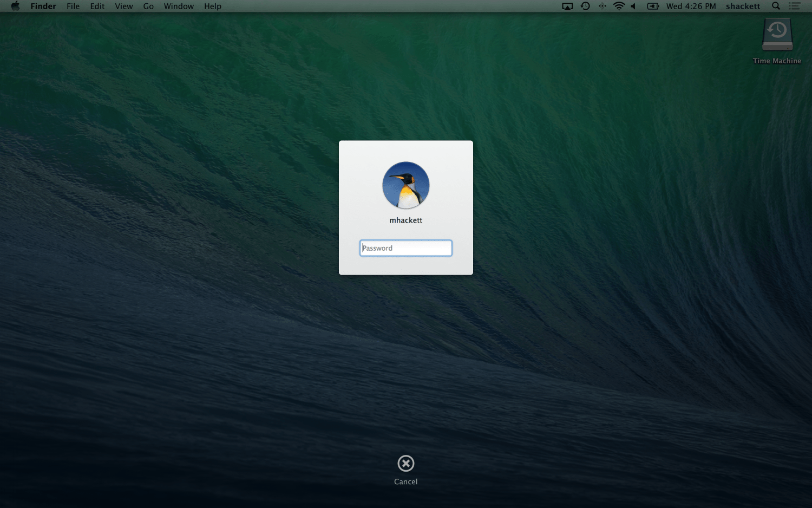The image size is (812, 508).
Task: Open the Window menu
Action: (x=179, y=6)
